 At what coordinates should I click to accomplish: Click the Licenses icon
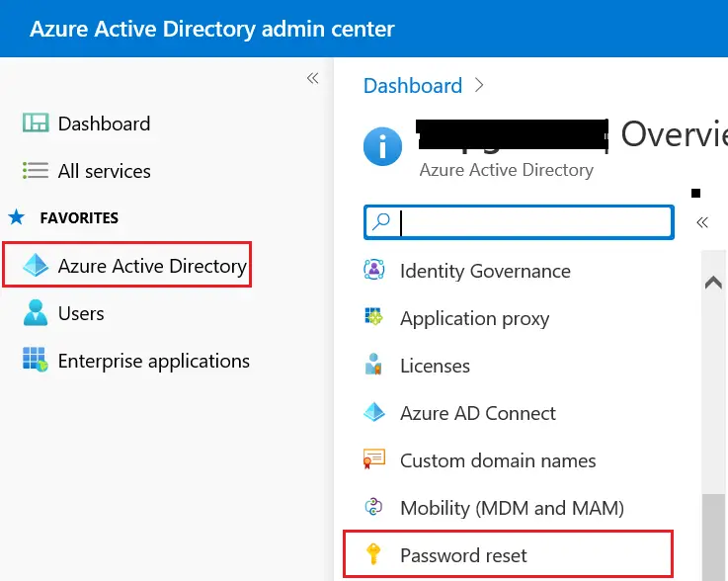coord(373,364)
